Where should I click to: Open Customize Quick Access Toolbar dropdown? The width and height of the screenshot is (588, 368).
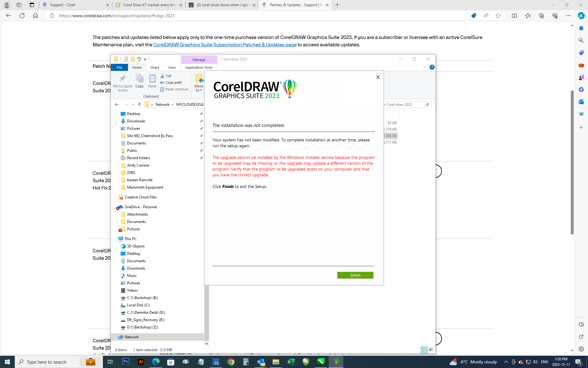145,59
